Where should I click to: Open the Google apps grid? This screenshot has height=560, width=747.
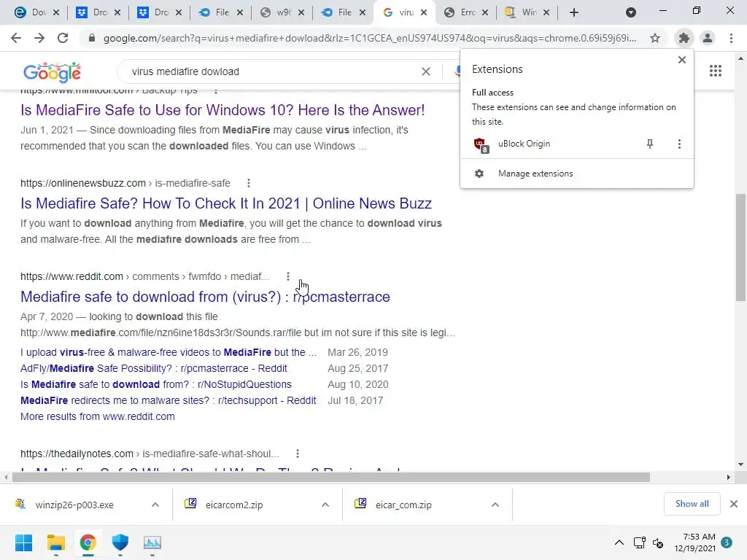[x=716, y=71]
